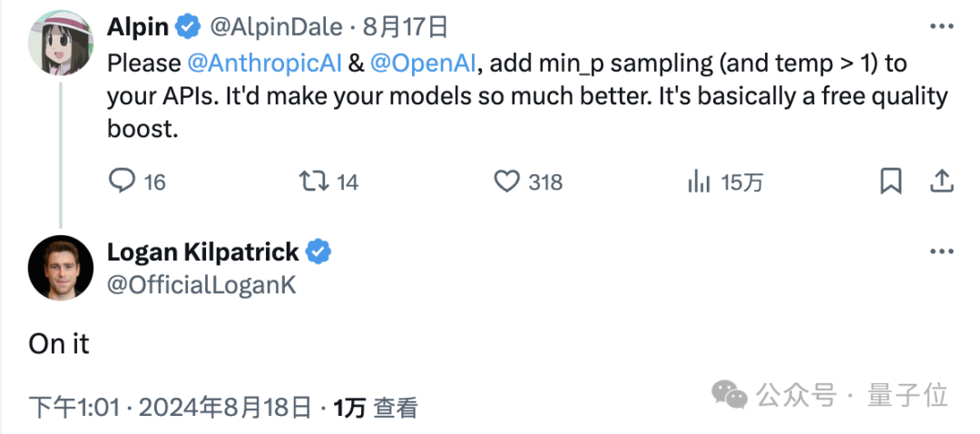The width and height of the screenshot is (980, 434).
Task: Click the 8月17日 date on Alpin's tweet
Action: 405,27
